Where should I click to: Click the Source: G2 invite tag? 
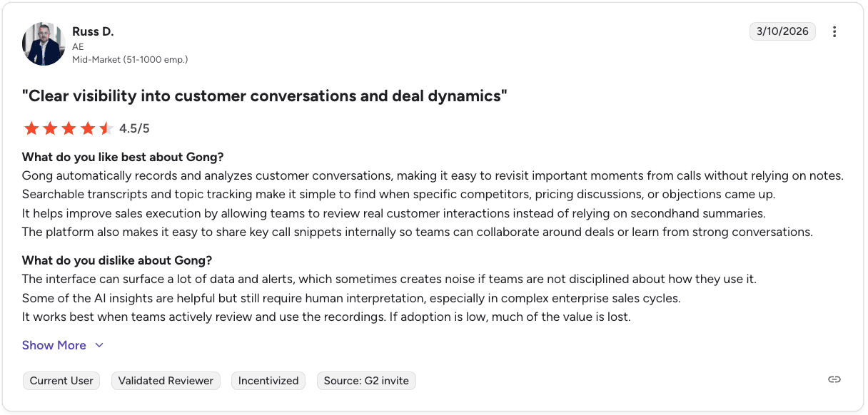click(366, 381)
